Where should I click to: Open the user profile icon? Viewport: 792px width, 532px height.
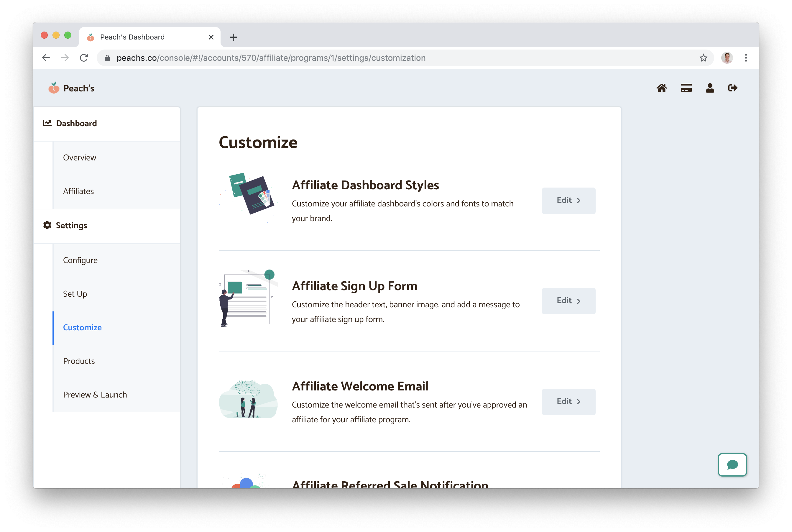pyautogui.click(x=709, y=88)
